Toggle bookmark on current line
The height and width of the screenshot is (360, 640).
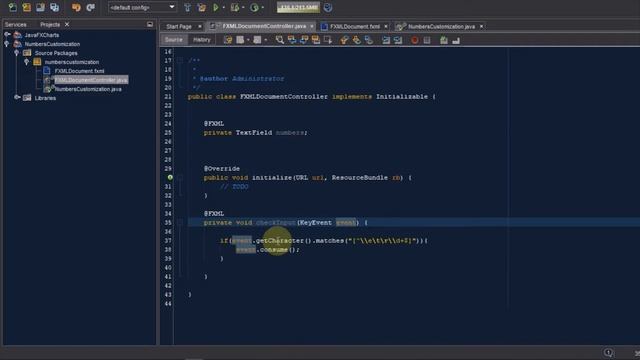click(x=369, y=40)
